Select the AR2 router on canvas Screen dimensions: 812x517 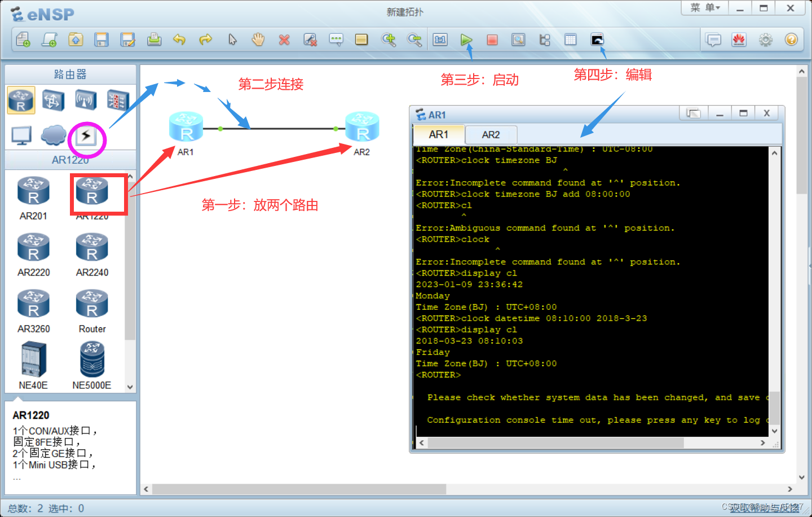click(362, 128)
